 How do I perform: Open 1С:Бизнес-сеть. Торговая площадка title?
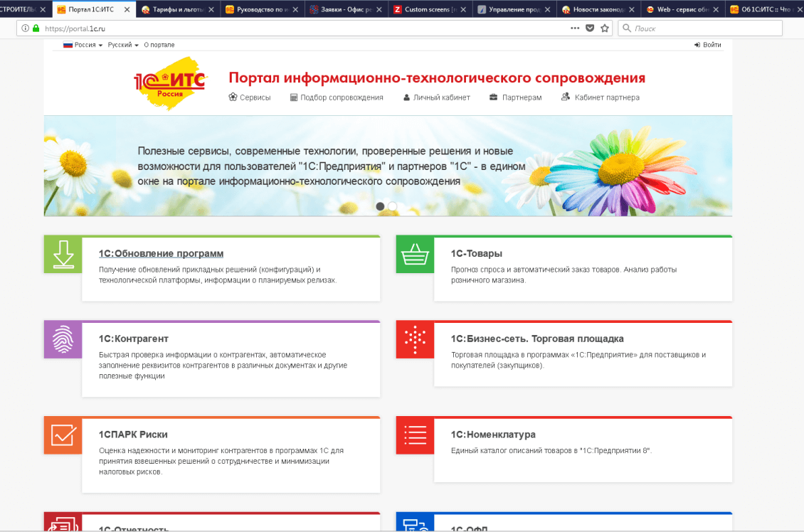coord(537,339)
